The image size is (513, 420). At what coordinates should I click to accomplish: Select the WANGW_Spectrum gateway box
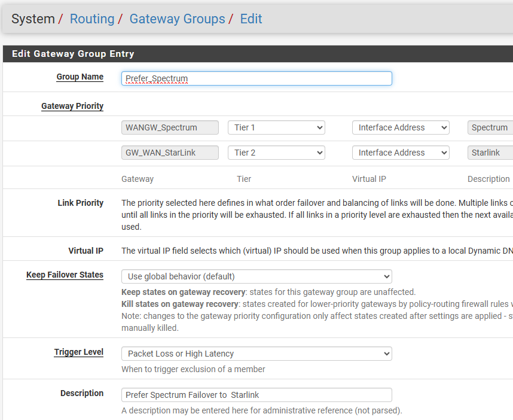170,127
